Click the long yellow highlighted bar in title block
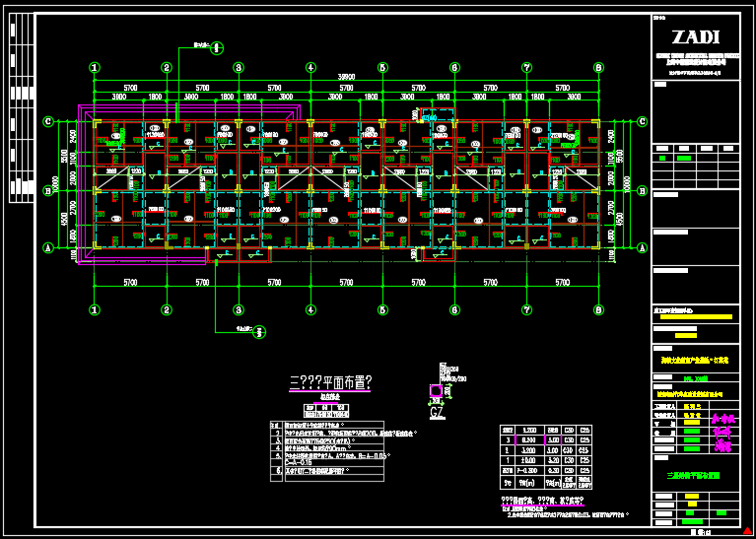The image size is (756, 539). click(x=695, y=317)
